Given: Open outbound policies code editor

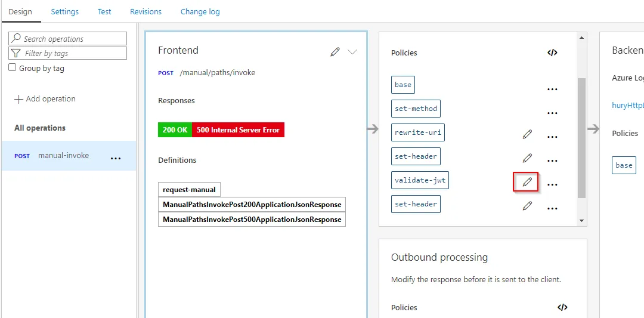Looking at the screenshot, I should pos(562,307).
